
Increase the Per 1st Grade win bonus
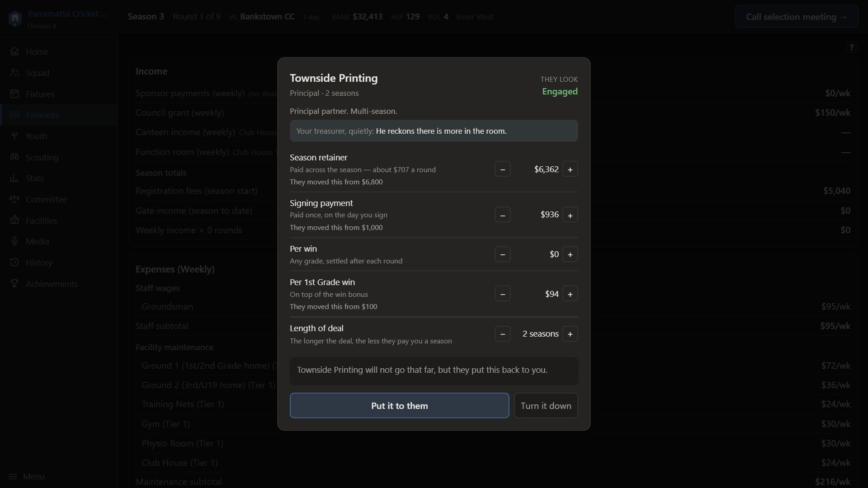coord(570,294)
